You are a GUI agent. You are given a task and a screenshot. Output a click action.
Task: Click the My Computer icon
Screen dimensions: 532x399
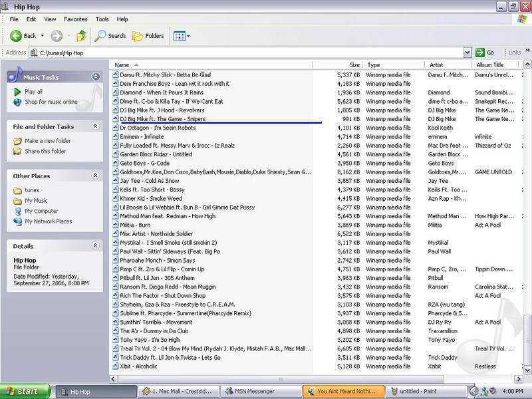click(17, 211)
